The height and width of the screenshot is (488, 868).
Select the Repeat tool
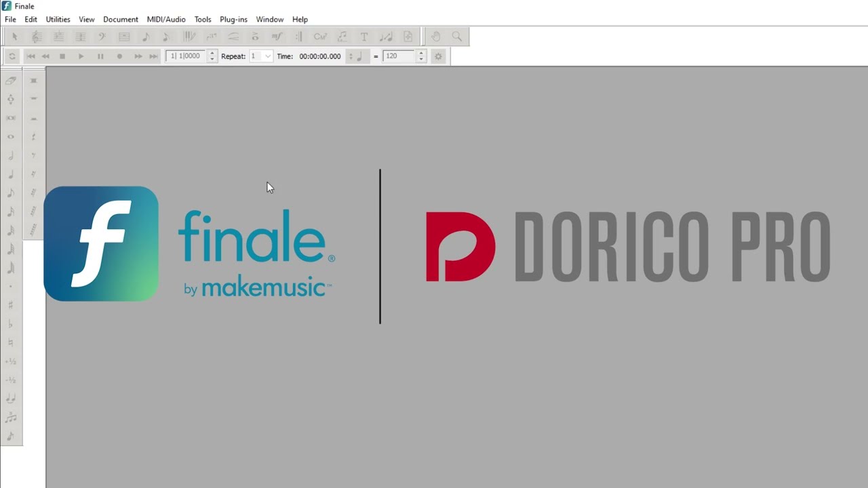298,37
